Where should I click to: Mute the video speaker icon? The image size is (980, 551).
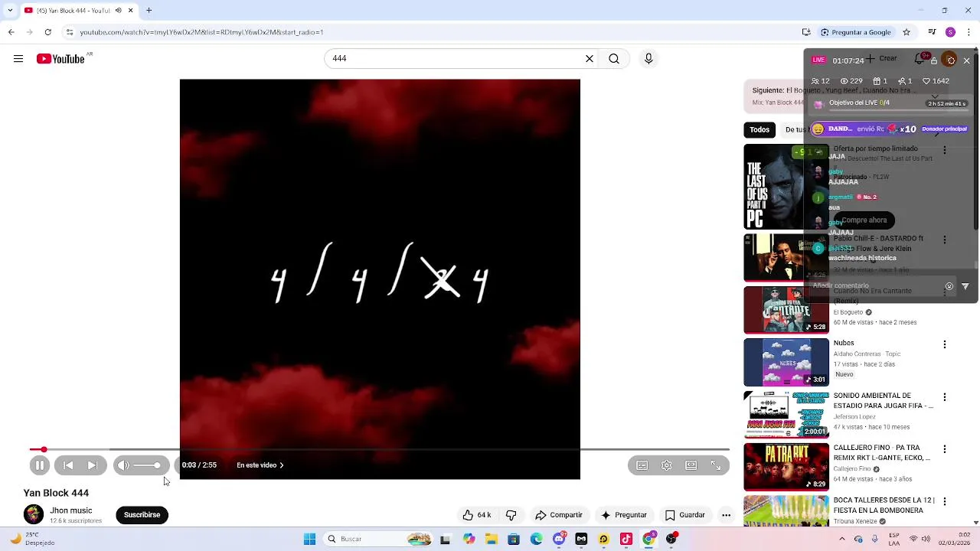[122, 465]
